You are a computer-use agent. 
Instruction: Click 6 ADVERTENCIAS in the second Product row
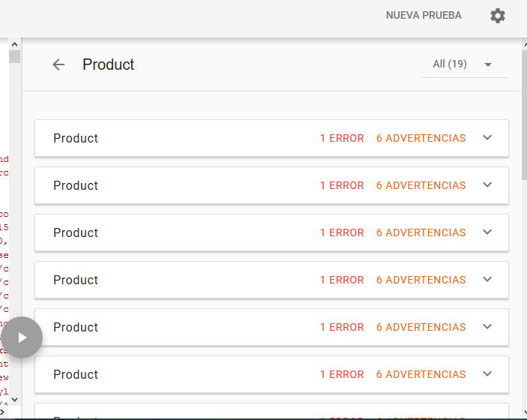421,186
